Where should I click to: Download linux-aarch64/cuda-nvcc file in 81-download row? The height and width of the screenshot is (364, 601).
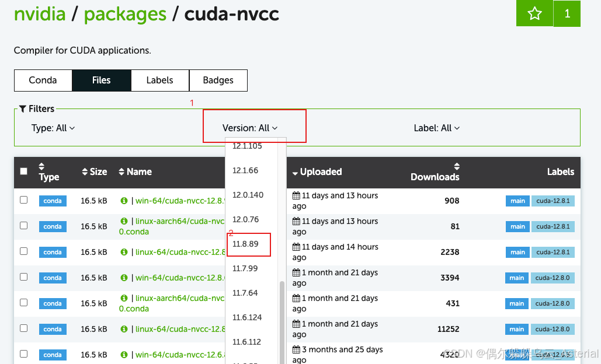point(172,226)
